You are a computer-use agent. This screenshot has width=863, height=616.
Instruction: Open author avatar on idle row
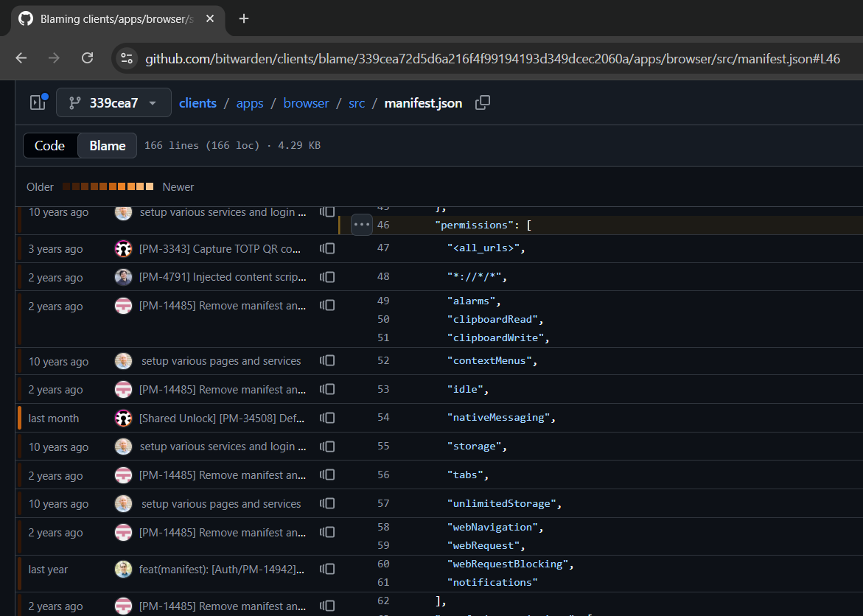123,389
